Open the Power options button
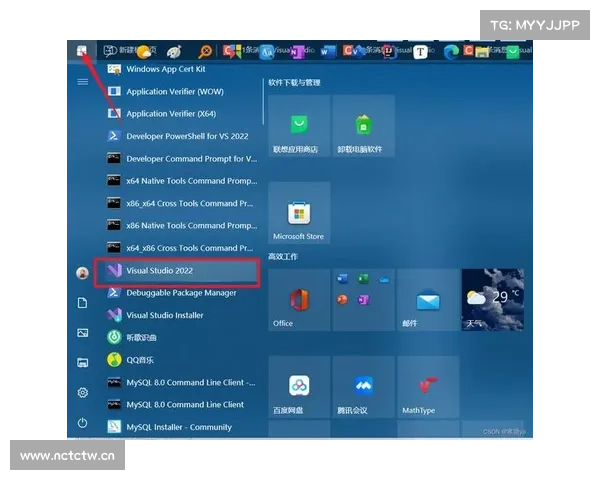The width and height of the screenshot is (600, 480). pos(82,423)
